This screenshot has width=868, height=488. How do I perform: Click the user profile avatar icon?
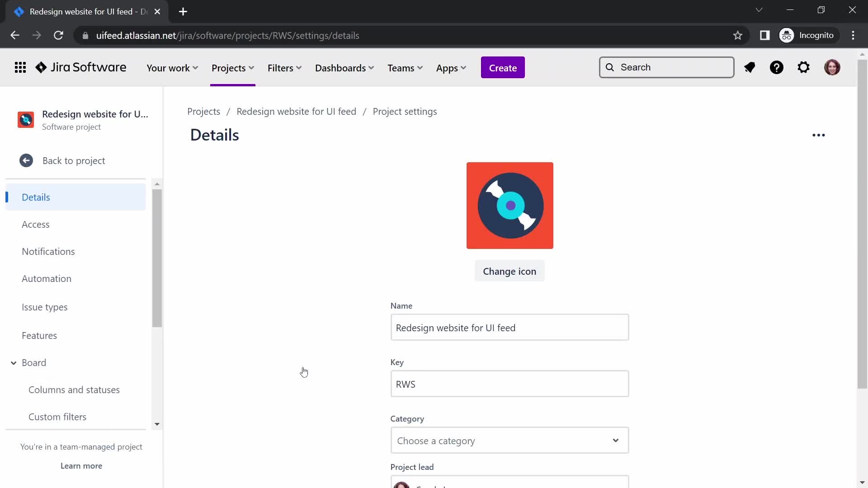click(x=833, y=67)
